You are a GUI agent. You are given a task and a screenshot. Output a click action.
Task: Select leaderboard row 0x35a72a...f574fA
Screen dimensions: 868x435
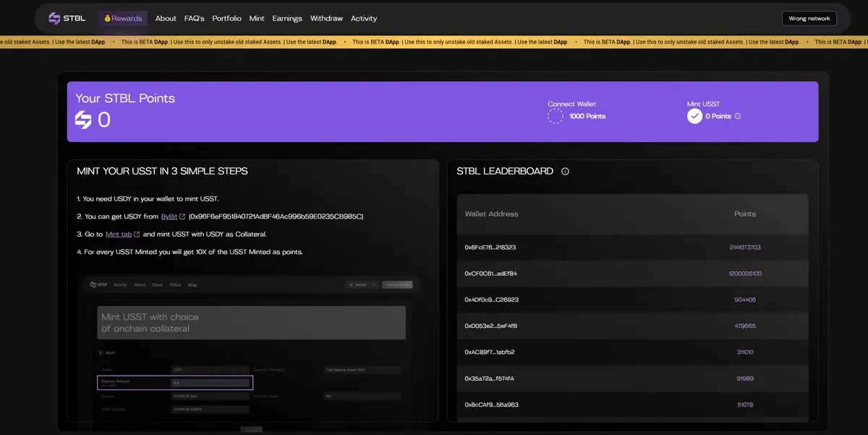tap(633, 378)
